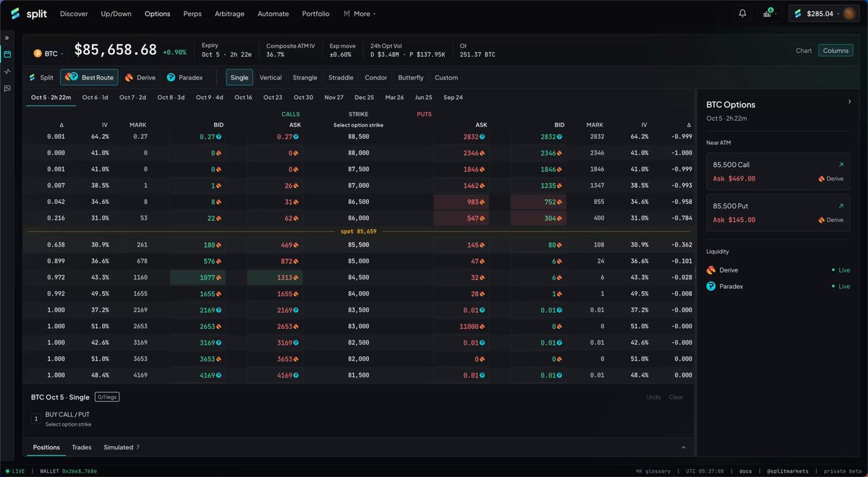The width and height of the screenshot is (868, 477).
Task: Switch venue to Derive
Action: (x=140, y=77)
